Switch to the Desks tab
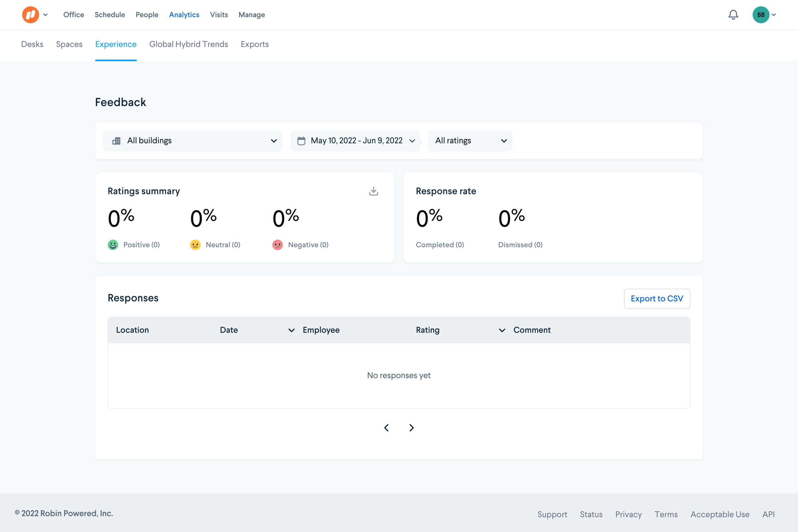 [x=32, y=44]
